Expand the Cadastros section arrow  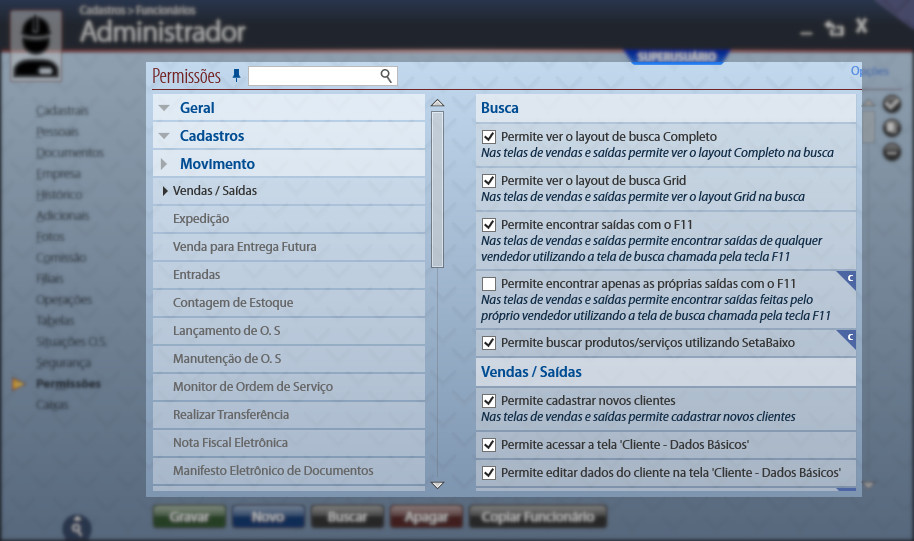pos(164,136)
